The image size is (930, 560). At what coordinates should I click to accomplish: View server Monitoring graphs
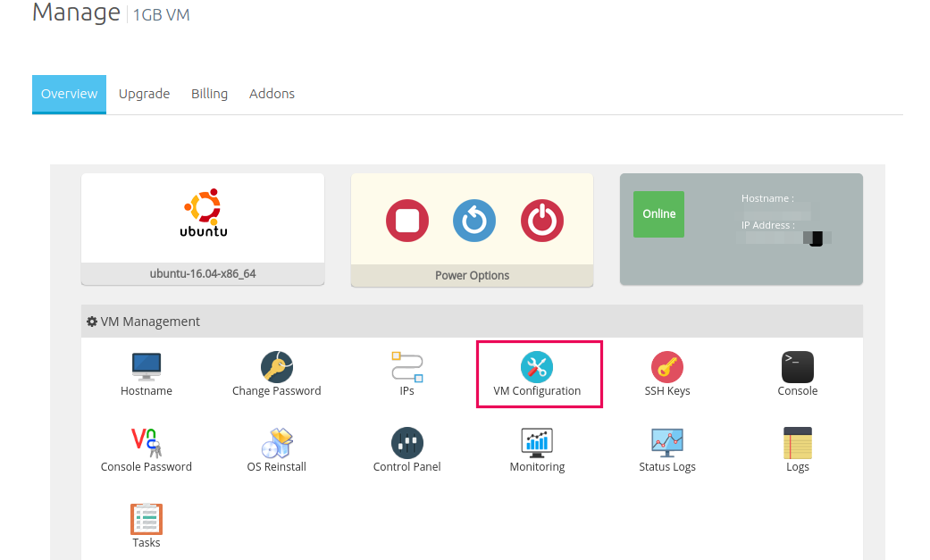coord(537,448)
